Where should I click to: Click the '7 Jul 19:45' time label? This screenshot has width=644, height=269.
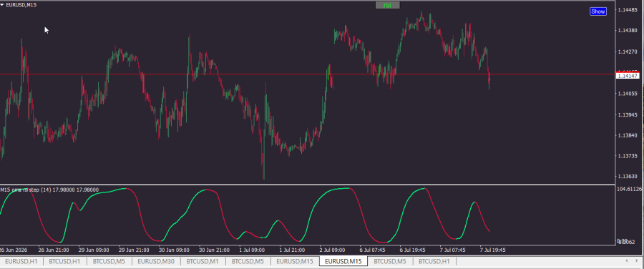pos(493,250)
